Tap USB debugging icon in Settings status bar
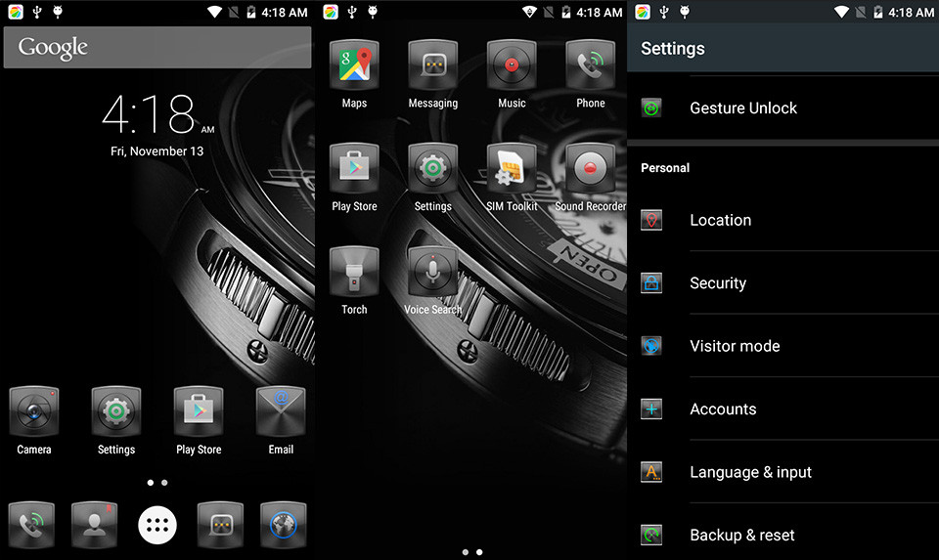The height and width of the screenshot is (560, 939). pyautogui.click(x=685, y=12)
